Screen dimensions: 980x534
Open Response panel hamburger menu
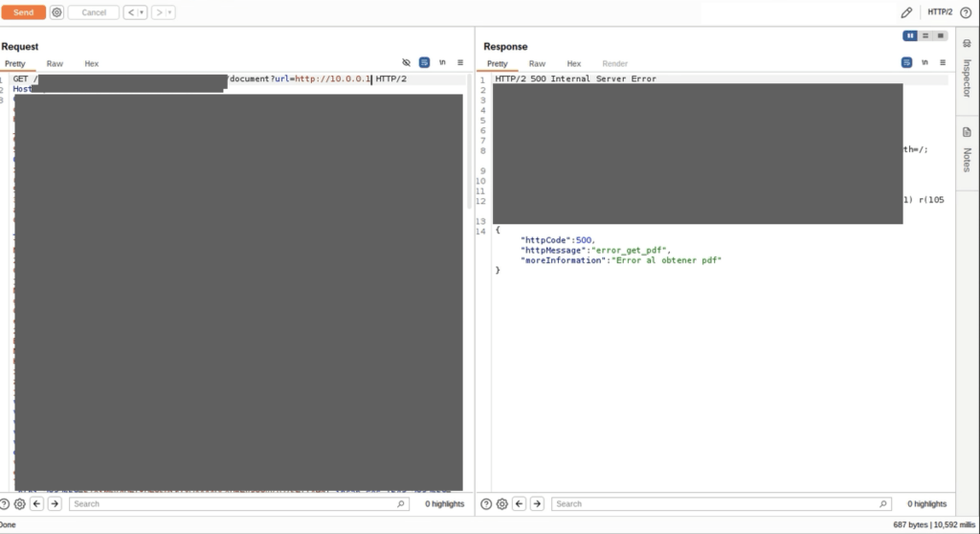tap(943, 62)
